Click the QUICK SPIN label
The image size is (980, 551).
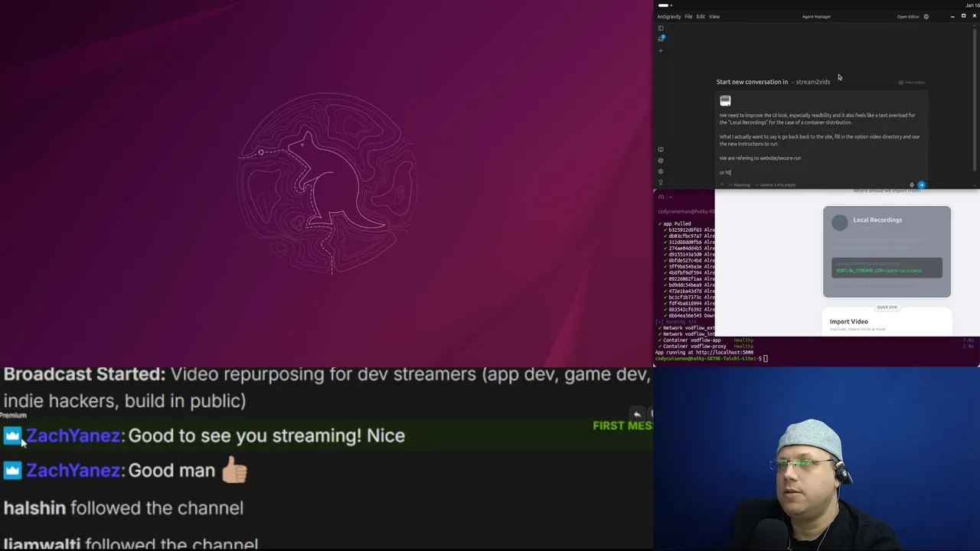pos(887,307)
